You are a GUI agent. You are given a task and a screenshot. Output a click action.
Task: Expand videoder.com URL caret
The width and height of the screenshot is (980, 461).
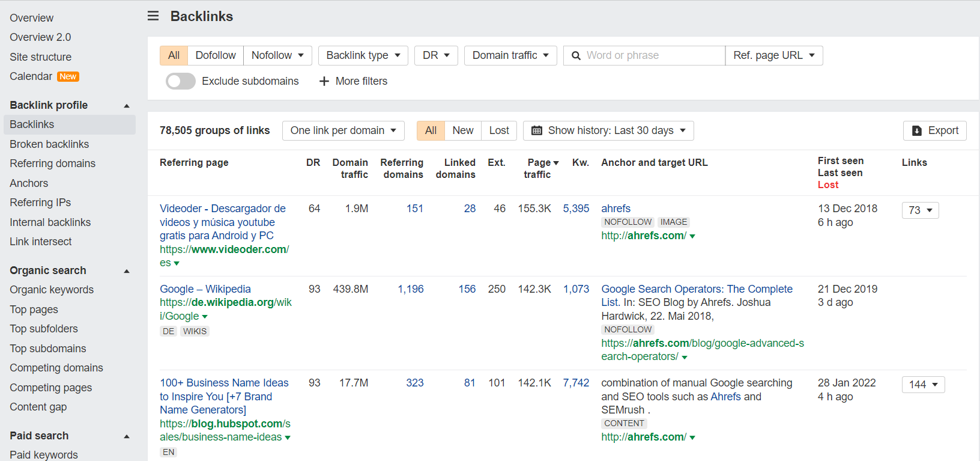177,263
